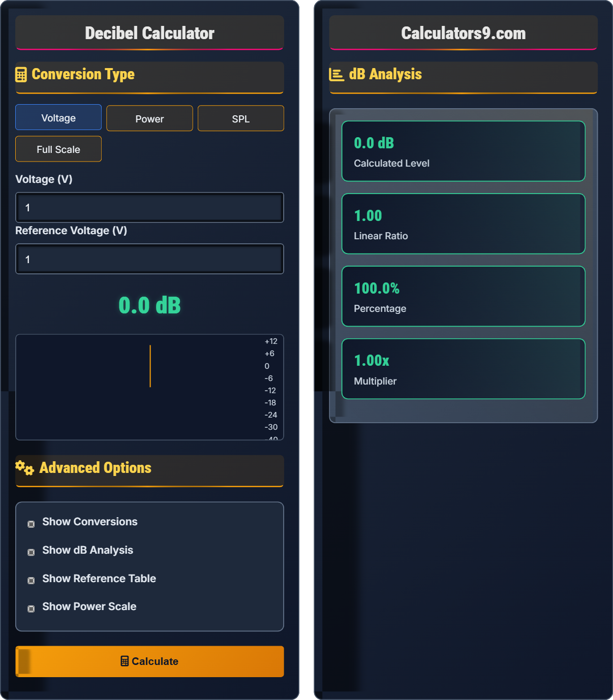
Task: Click the large 0.0 dB result readout
Action: coord(149,305)
